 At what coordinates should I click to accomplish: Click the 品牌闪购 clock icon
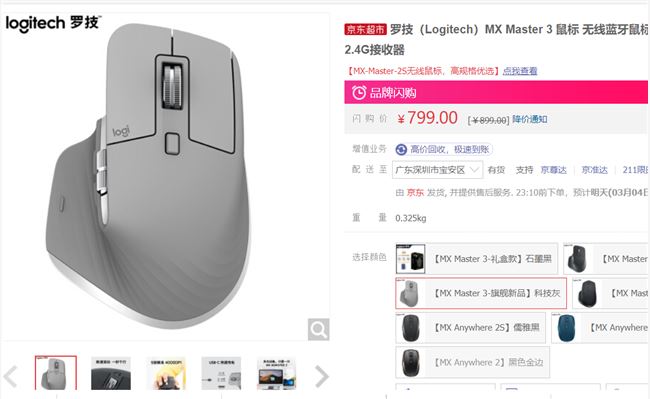359,92
